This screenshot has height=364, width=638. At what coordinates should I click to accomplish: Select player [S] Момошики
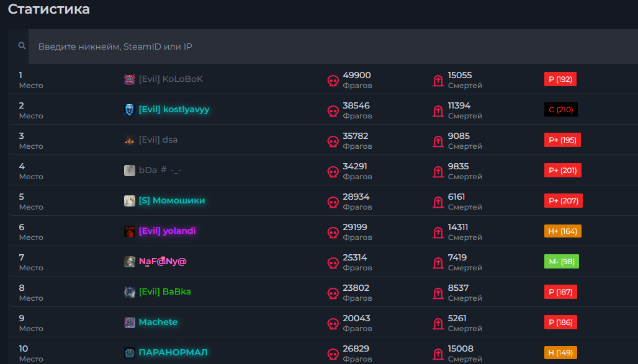pyautogui.click(x=171, y=201)
